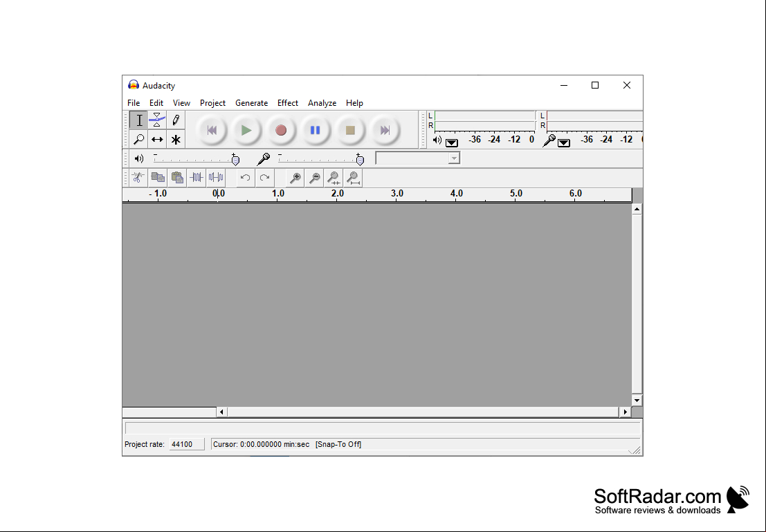Viewport: 766px width, 532px height.
Task: Click Fit project in window icon
Action: pyautogui.click(x=353, y=178)
